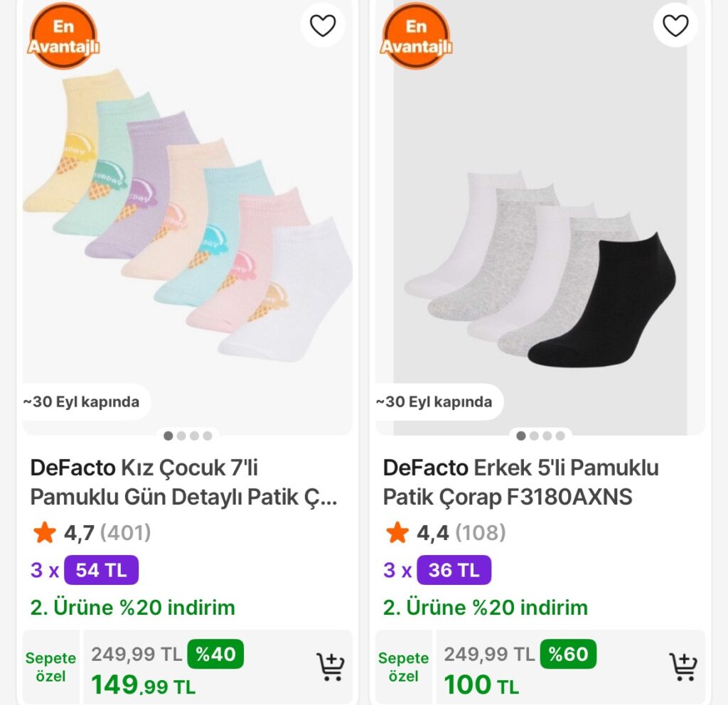Image resolution: width=728 pixels, height=705 pixels.
Task: Add girls' 7-pack socks to cart
Action: click(330, 667)
